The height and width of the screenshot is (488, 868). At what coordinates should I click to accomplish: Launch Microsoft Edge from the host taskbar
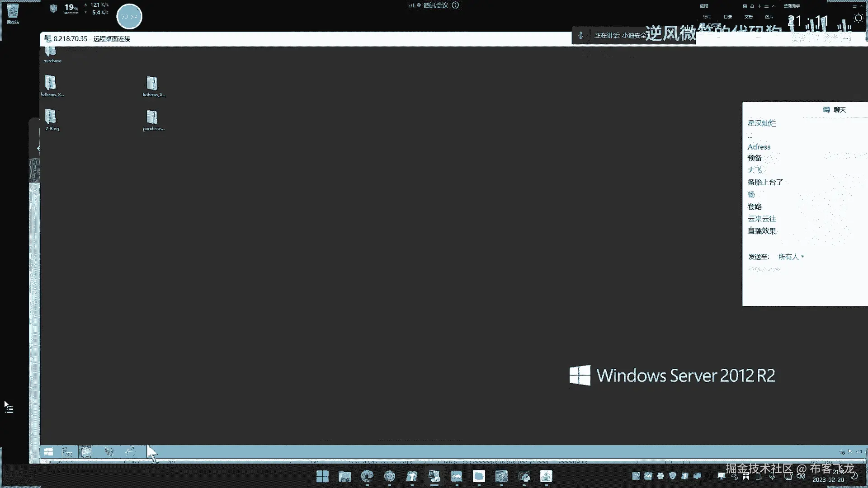click(367, 476)
